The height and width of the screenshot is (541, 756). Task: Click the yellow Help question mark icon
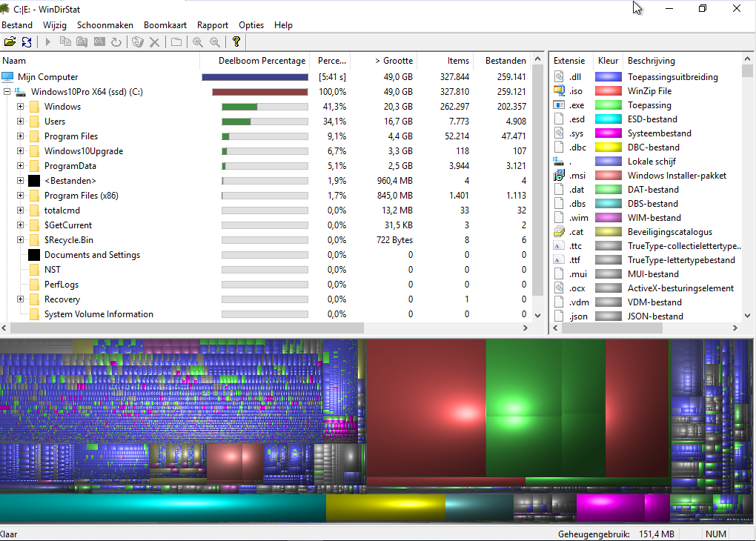point(236,42)
